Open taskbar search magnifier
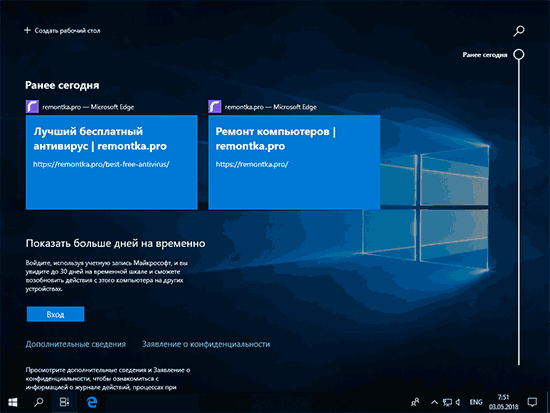Viewport: 550px width, 413px height. (x=39, y=402)
